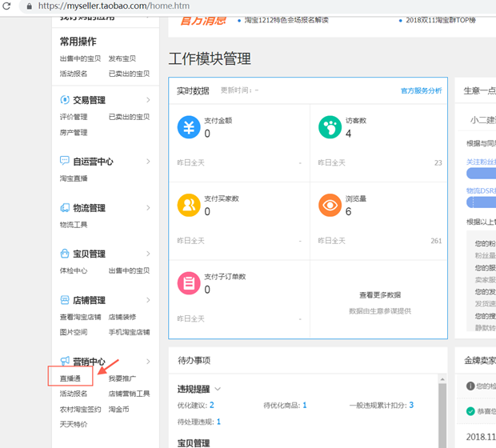Click 一般违规累计扣分 count 3
This screenshot has height=448, width=496.
click(x=411, y=405)
